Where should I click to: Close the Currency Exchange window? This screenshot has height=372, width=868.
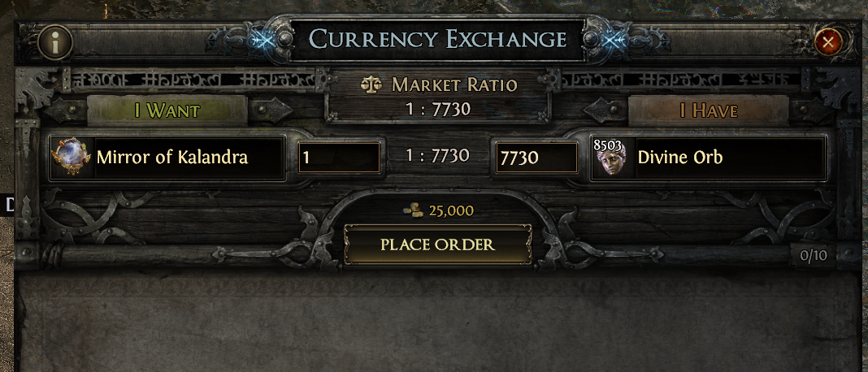tap(828, 41)
